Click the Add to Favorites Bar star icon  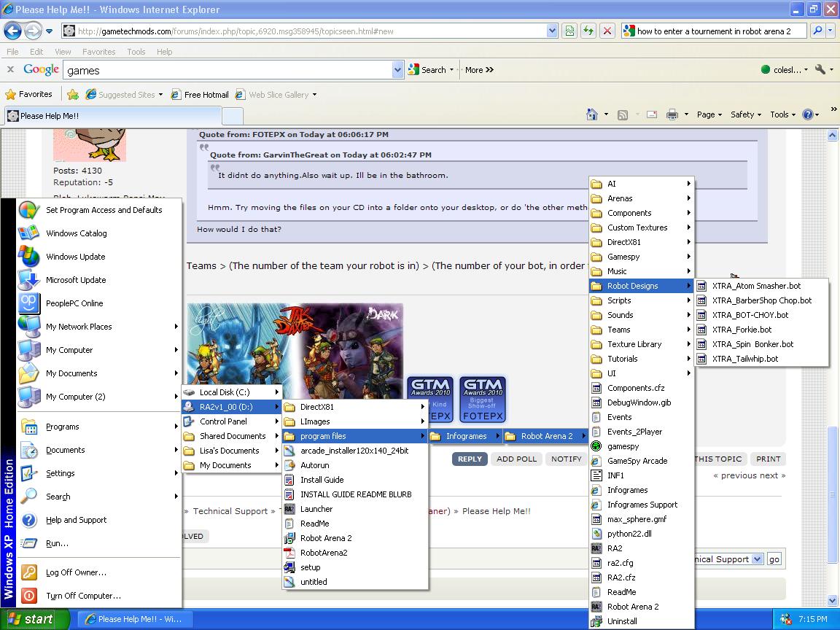pyautogui.click(x=73, y=94)
